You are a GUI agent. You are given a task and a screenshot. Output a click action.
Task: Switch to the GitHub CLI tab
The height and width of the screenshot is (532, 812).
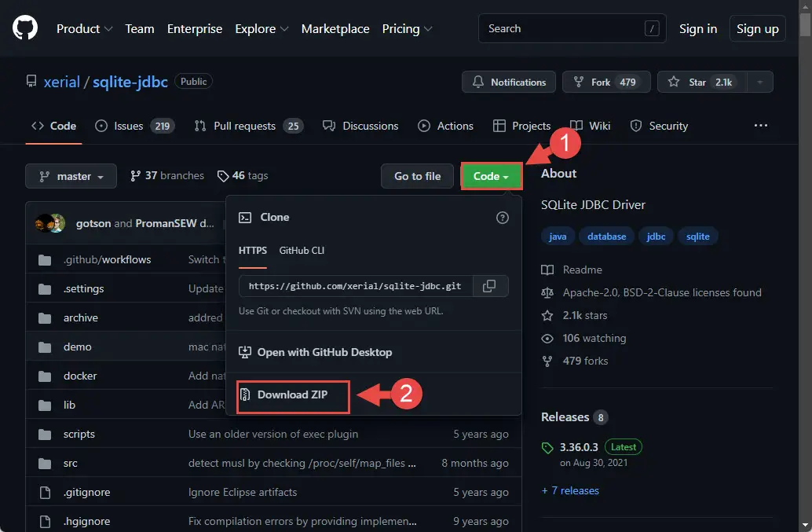point(302,250)
